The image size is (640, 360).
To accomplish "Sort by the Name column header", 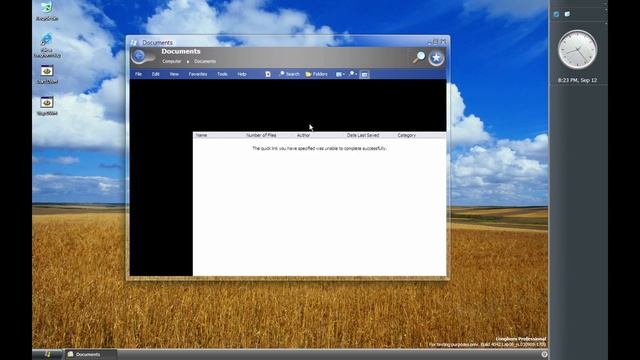I will 201,135.
